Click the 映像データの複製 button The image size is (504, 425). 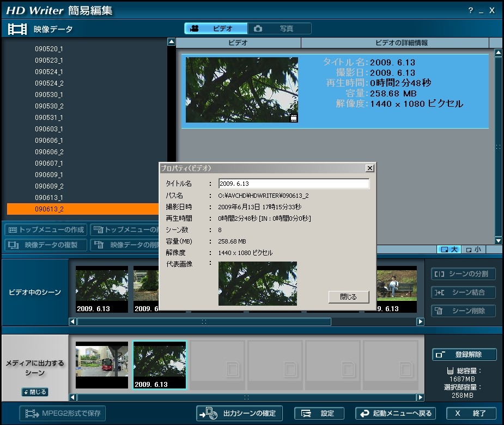click(x=46, y=245)
